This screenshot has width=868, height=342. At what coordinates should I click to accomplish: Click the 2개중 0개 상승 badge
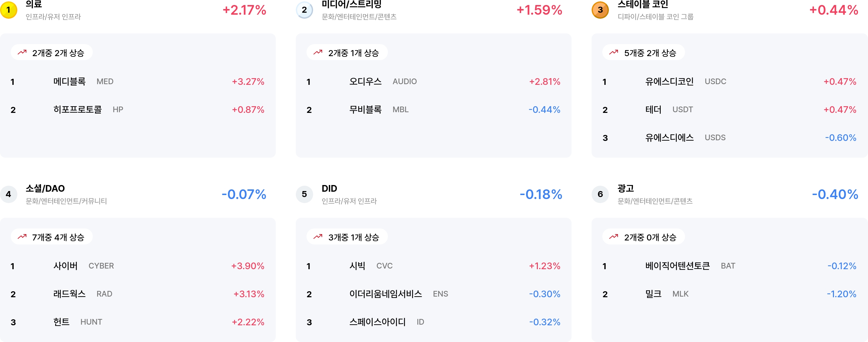644,237
